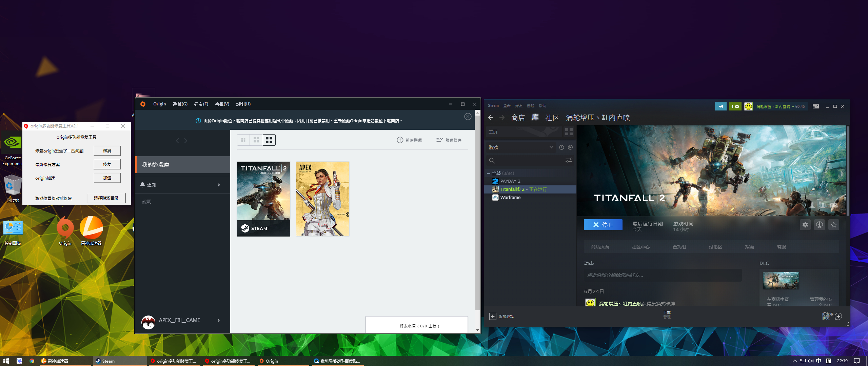This screenshot has height=366, width=868.
Task: Open Steam library advanced filter icon
Action: pos(569,160)
